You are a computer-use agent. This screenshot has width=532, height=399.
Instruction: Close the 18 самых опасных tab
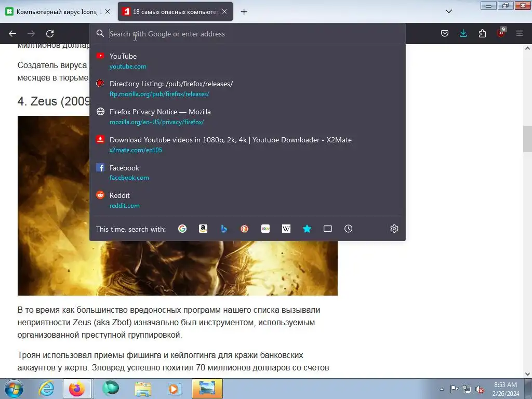(224, 11)
